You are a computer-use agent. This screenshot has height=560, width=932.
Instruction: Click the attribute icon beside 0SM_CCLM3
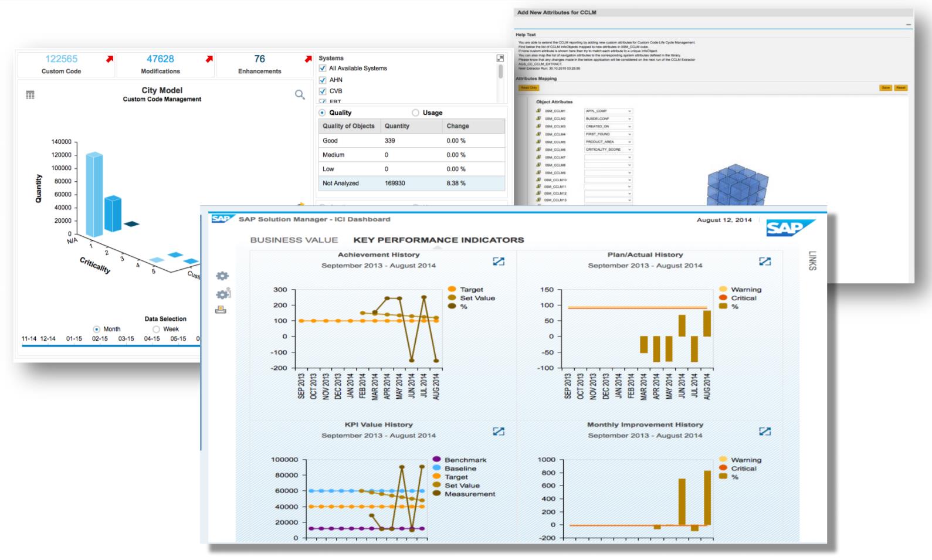pos(539,126)
